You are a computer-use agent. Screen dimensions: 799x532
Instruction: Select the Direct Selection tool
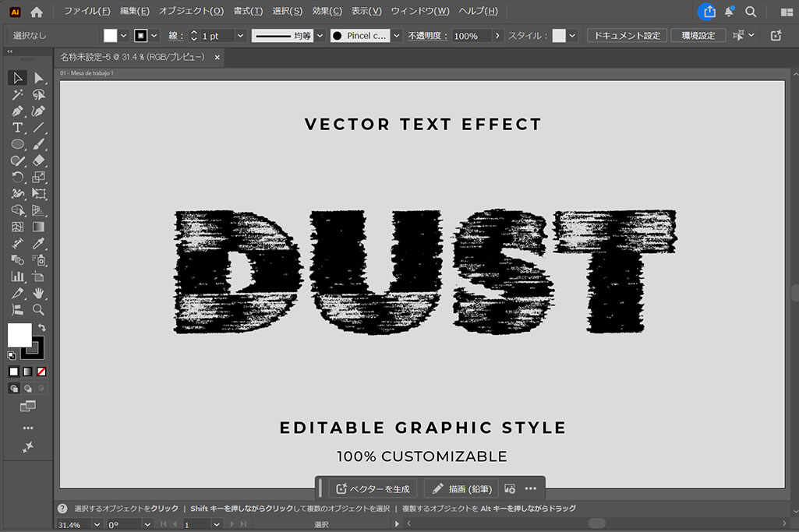tap(38, 78)
